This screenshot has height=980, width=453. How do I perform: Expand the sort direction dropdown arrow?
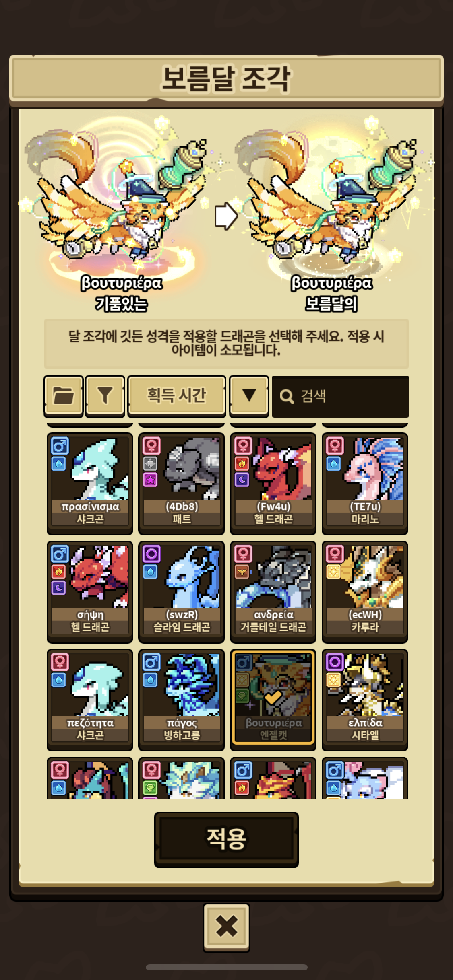click(249, 396)
